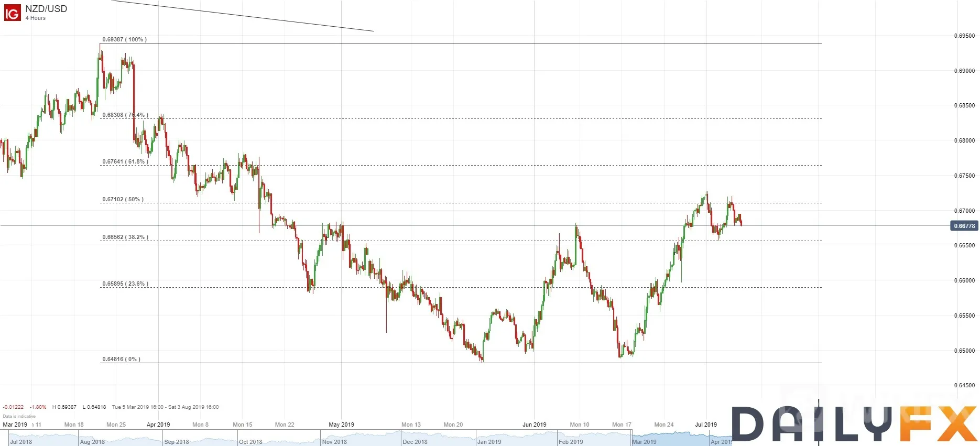Click Aug 2018 in the navigator strip

(x=92, y=442)
